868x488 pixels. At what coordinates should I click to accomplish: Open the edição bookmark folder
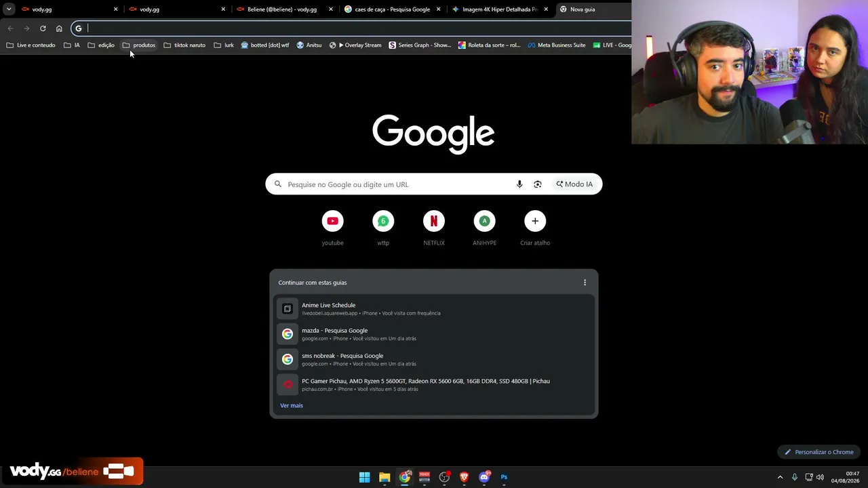[101, 45]
